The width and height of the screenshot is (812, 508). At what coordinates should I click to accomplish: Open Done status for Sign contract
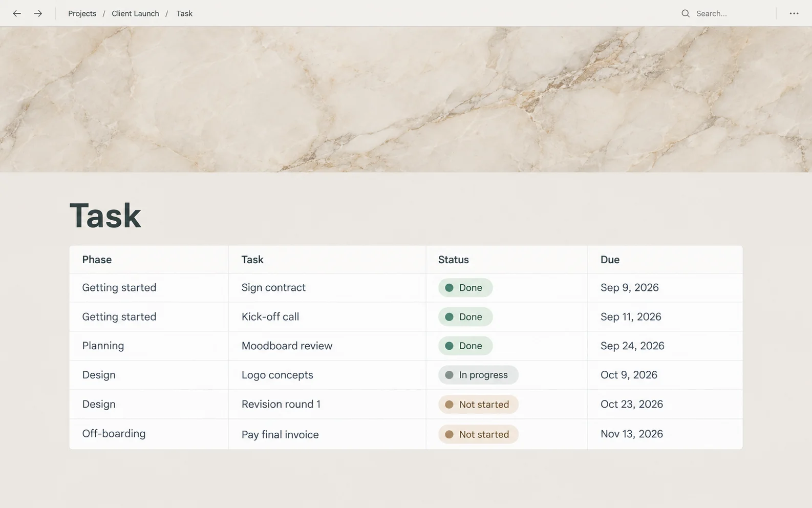(x=465, y=288)
